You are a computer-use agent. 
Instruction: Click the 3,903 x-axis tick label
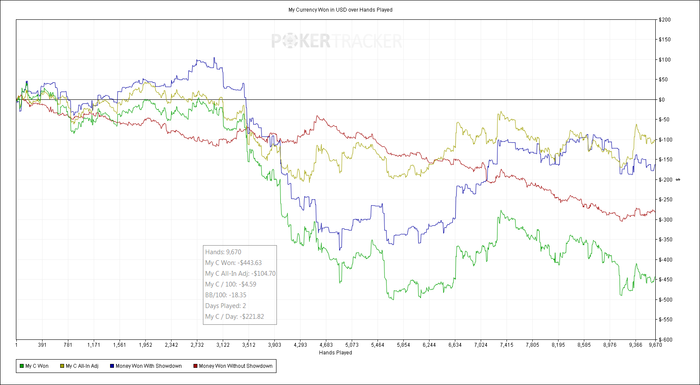point(275,345)
